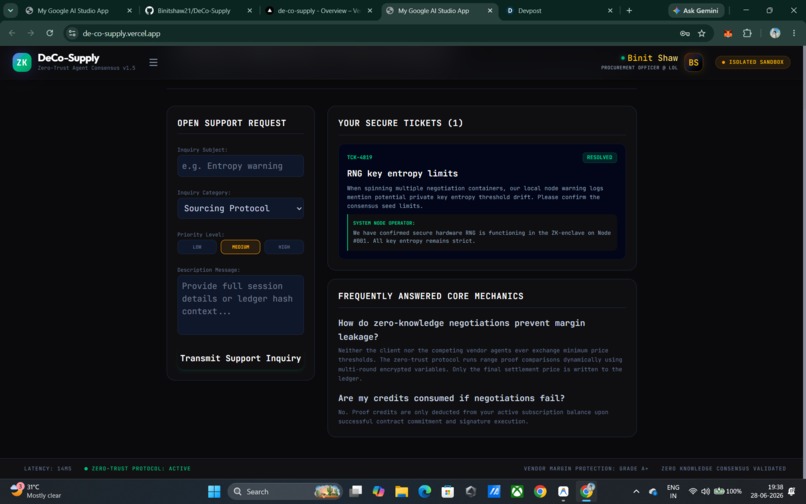The width and height of the screenshot is (806, 504).
Task: Click the ZK DeCo-Supply logo icon
Action: point(22,62)
